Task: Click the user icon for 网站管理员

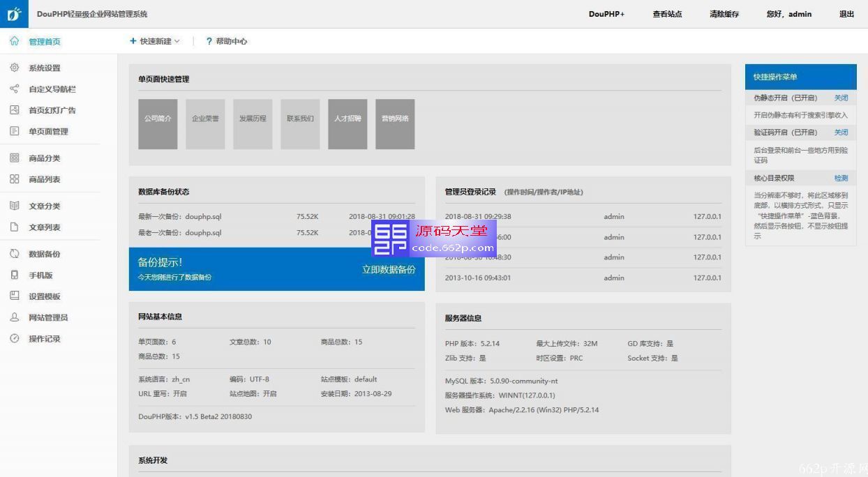Action: 14,317
